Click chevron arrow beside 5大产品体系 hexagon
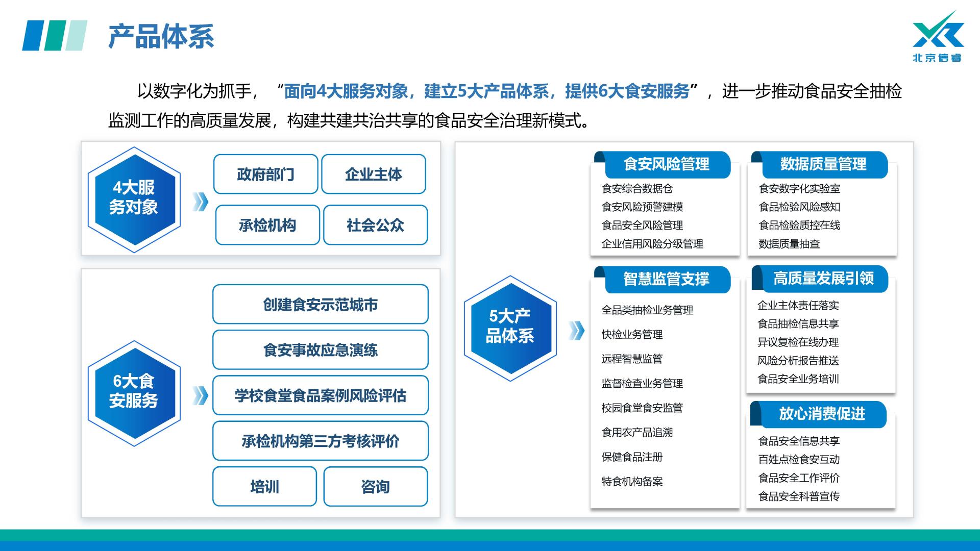This screenshot has height=551, width=980. (576, 331)
